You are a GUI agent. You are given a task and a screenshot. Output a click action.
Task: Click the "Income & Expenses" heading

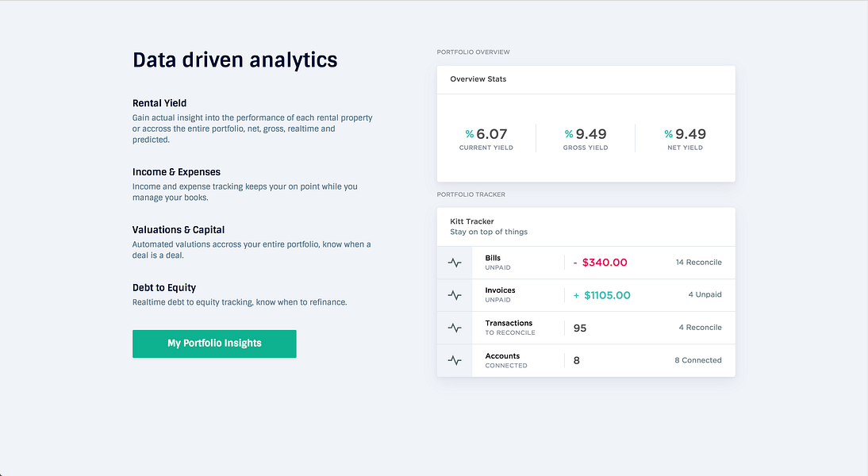tap(176, 172)
